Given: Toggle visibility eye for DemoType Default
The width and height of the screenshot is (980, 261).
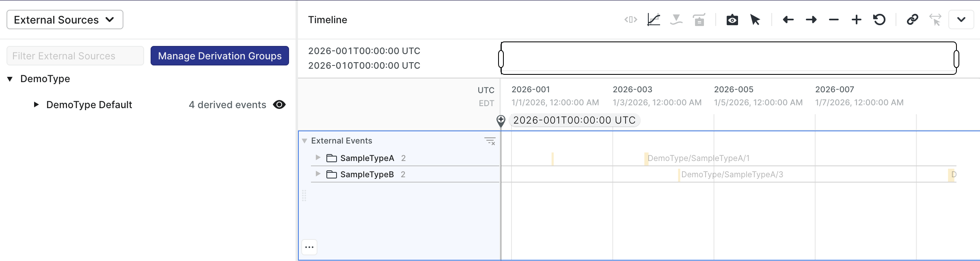Looking at the screenshot, I should point(279,105).
